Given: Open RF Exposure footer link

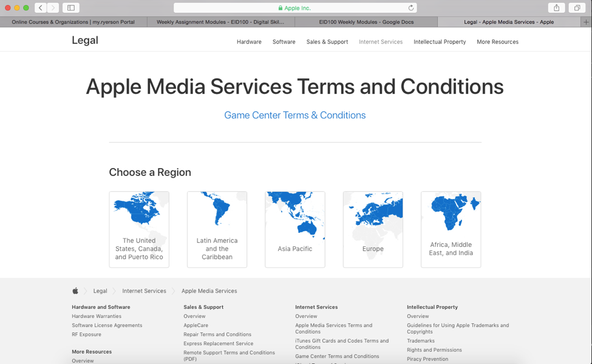Looking at the screenshot, I should coord(86,334).
